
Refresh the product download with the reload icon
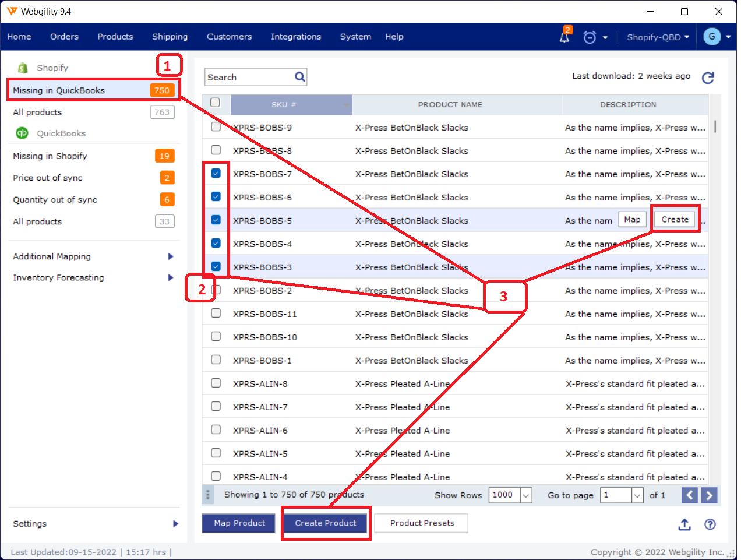click(708, 78)
